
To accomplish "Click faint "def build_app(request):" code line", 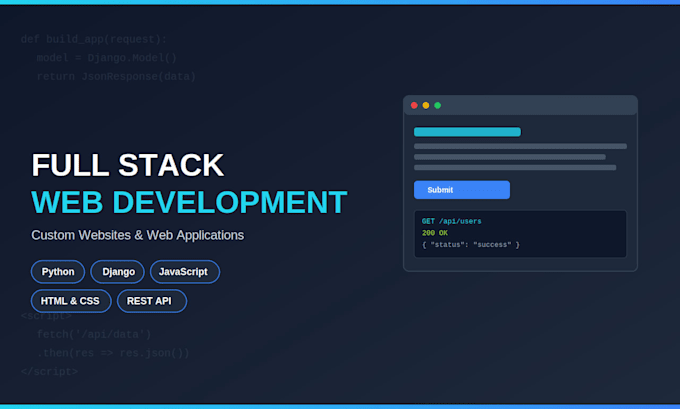I will pyautogui.click(x=94, y=39).
